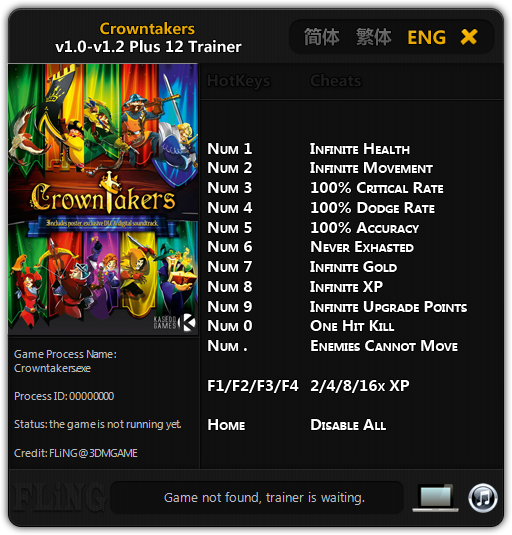The width and height of the screenshot is (512, 535).
Task: Toggle the Infinite Gold cheat
Action: coord(353,267)
